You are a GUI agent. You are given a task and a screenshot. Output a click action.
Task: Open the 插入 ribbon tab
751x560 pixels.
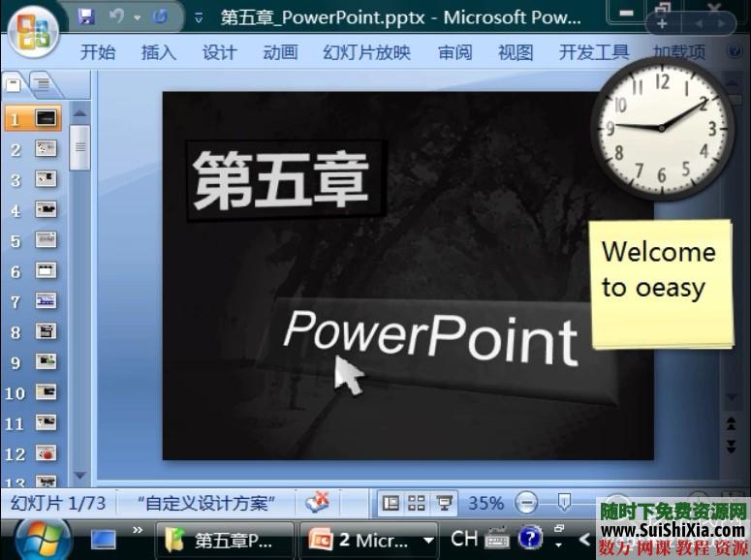pos(159,51)
